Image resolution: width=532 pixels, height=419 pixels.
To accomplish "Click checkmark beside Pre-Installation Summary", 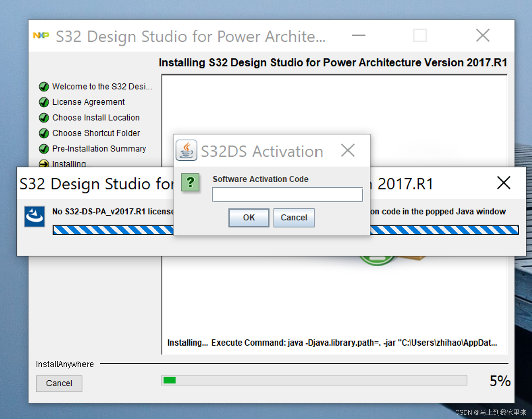I will pyautogui.click(x=44, y=149).
